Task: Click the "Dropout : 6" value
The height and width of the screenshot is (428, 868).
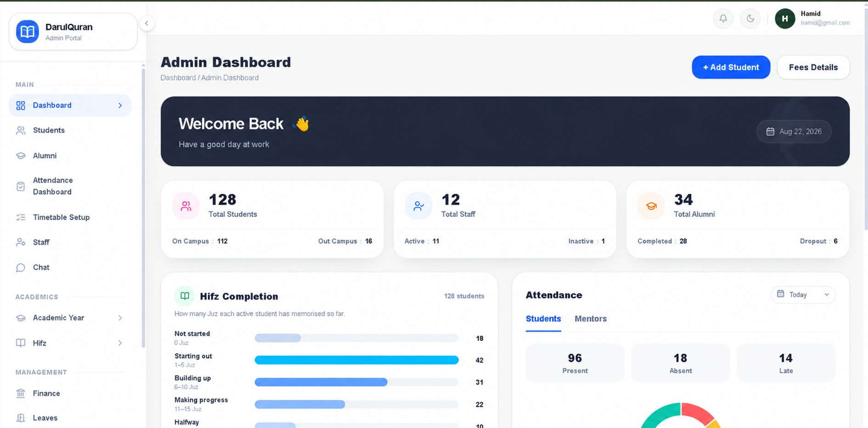Action: coord(818,241)
